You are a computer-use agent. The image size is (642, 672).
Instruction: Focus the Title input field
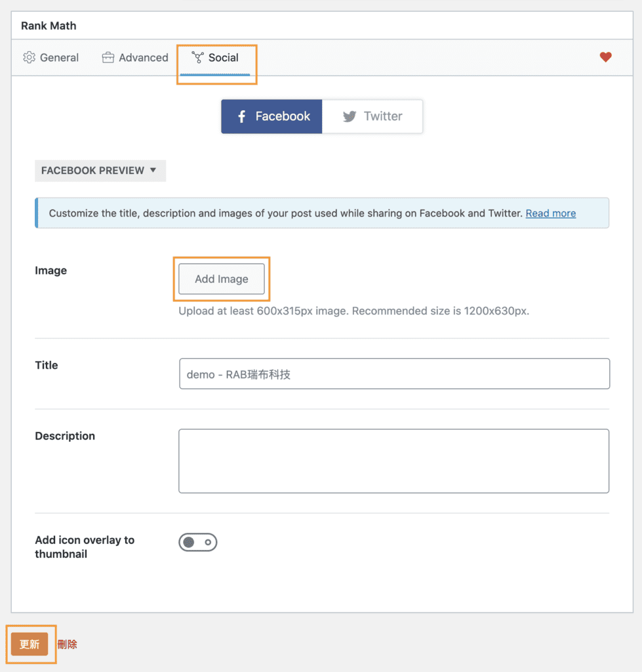point(394,374)
